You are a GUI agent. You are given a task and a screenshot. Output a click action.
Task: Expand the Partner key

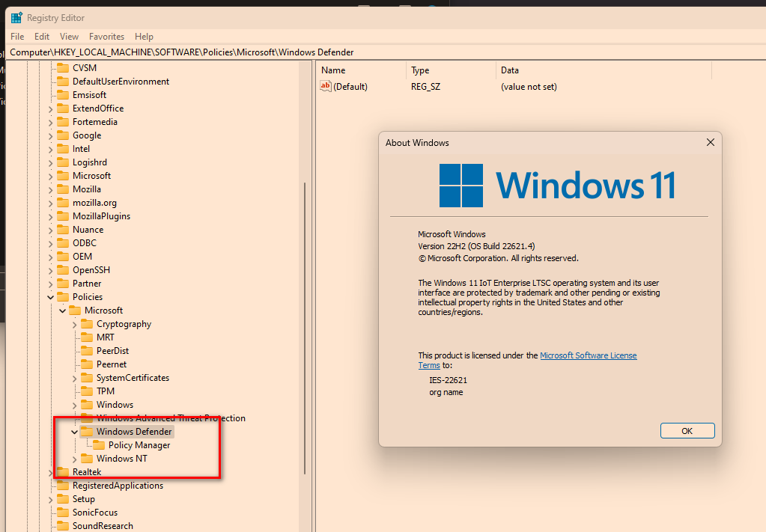coord(51,284)
